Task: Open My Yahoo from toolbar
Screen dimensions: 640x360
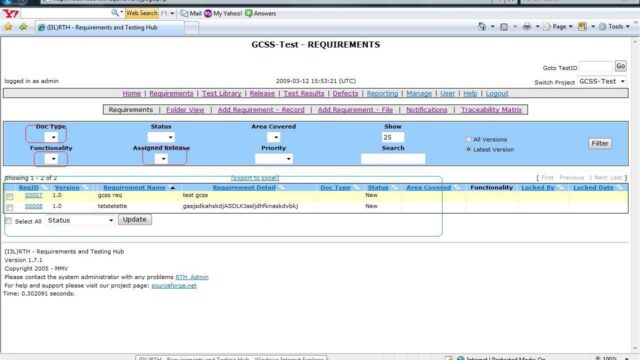Action: (x=223, y=13)
